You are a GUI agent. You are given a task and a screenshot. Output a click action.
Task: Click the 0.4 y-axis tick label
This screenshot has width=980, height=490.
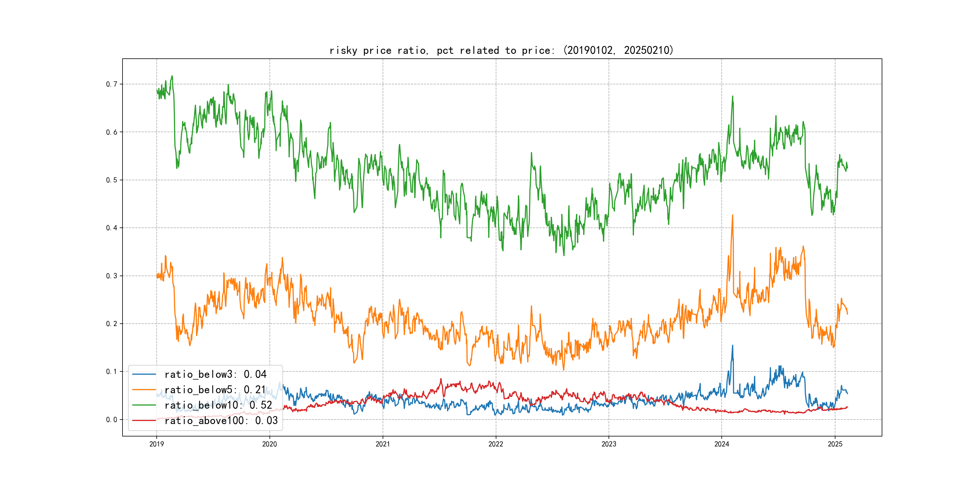click(112, 228)
